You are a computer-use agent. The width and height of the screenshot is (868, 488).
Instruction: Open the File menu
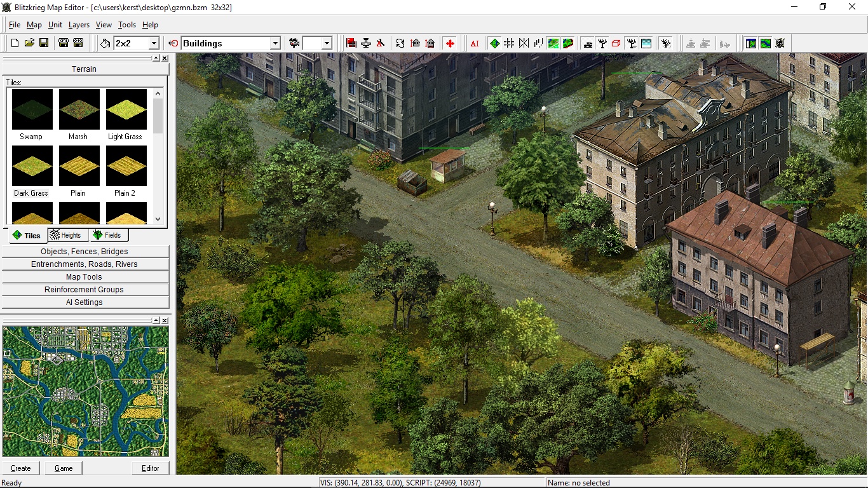click(x=15, y=25)
